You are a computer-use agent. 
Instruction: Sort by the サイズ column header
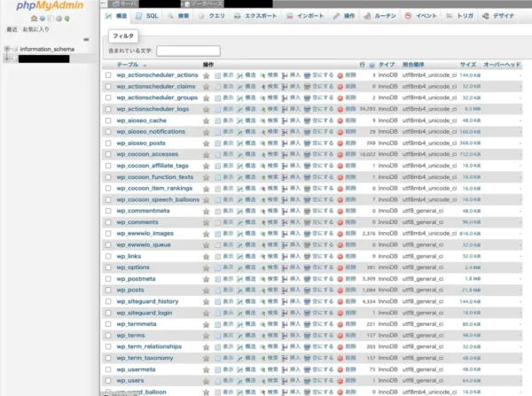(x=468, y=65)
